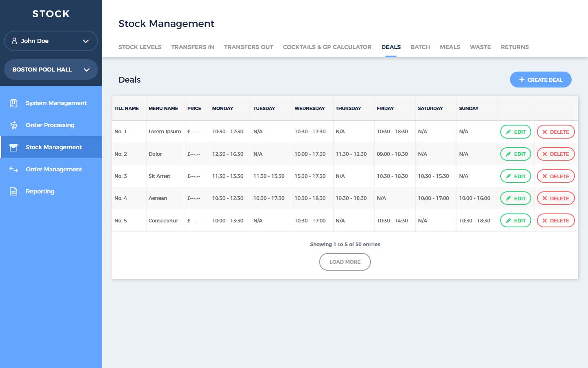Go to the Waste tab
Screen dimensions: 588x368
(480, 47)
